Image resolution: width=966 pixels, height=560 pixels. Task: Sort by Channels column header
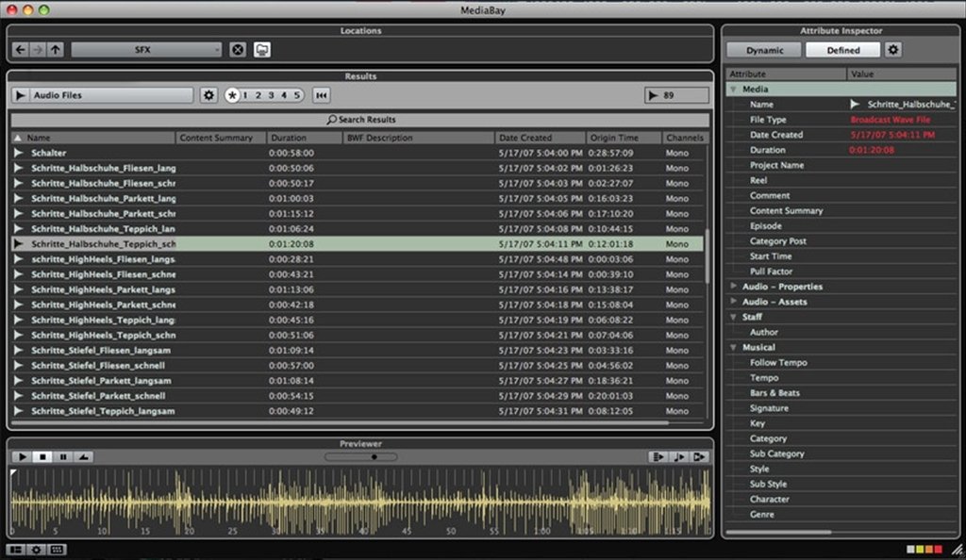pos(685,138)
